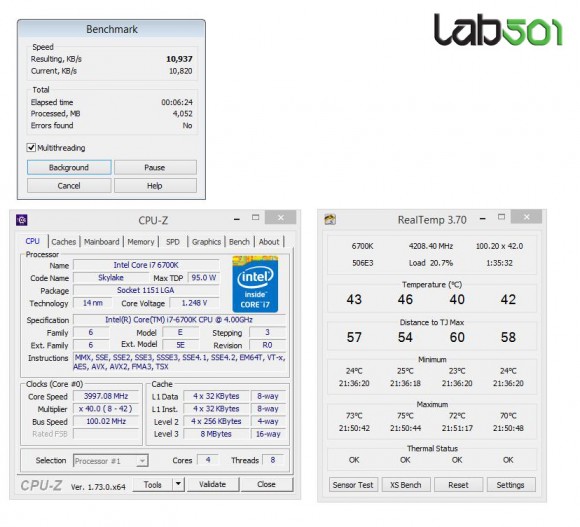
Task: Open Help in the Benchmark dialog
Action: 155,186
